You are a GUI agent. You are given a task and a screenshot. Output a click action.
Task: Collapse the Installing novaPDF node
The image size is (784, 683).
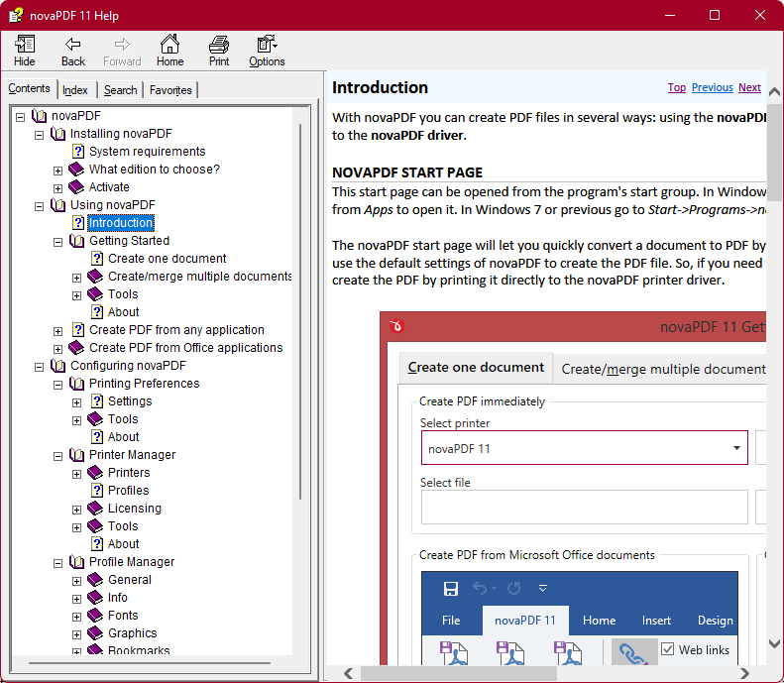39,136
